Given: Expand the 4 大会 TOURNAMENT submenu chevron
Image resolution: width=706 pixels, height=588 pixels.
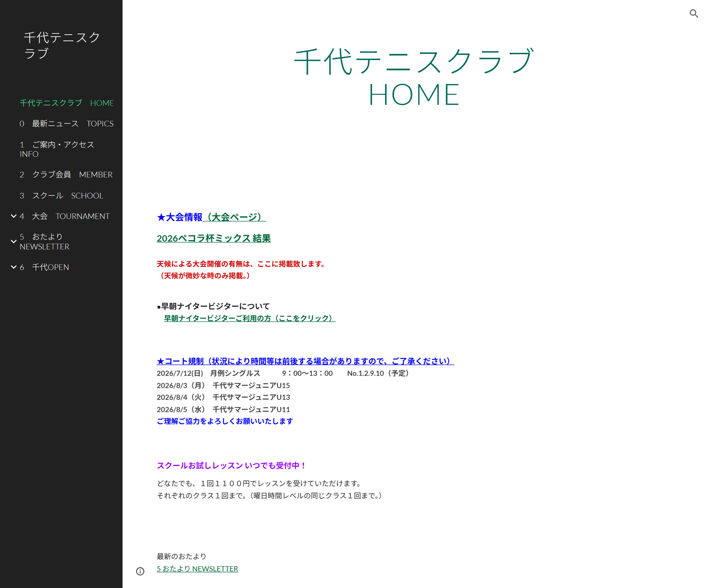Looking at the screenshot, I should click(x=14, y=216).
